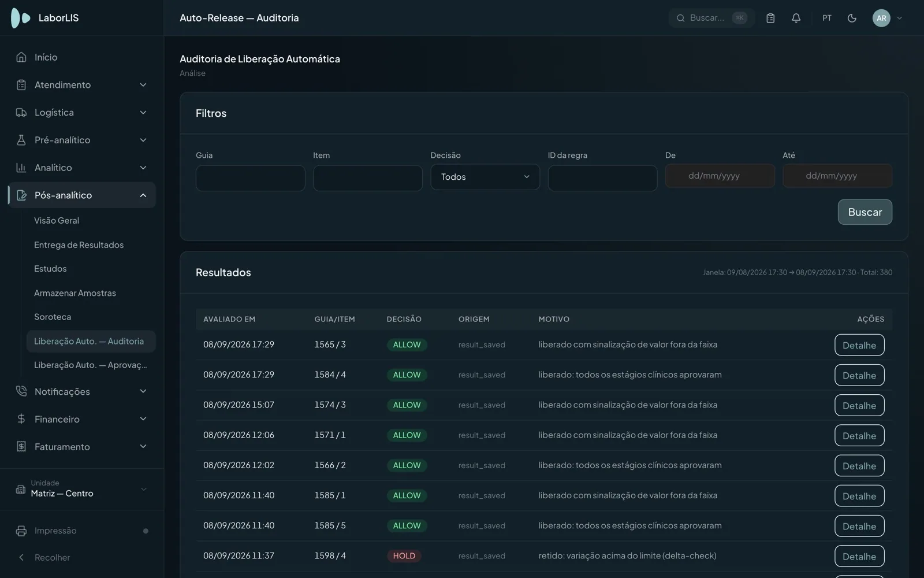The width and height of the screenshot is (924, 578).
Task: Click the Impressão printer icon
Action: (x=21, y=531)
